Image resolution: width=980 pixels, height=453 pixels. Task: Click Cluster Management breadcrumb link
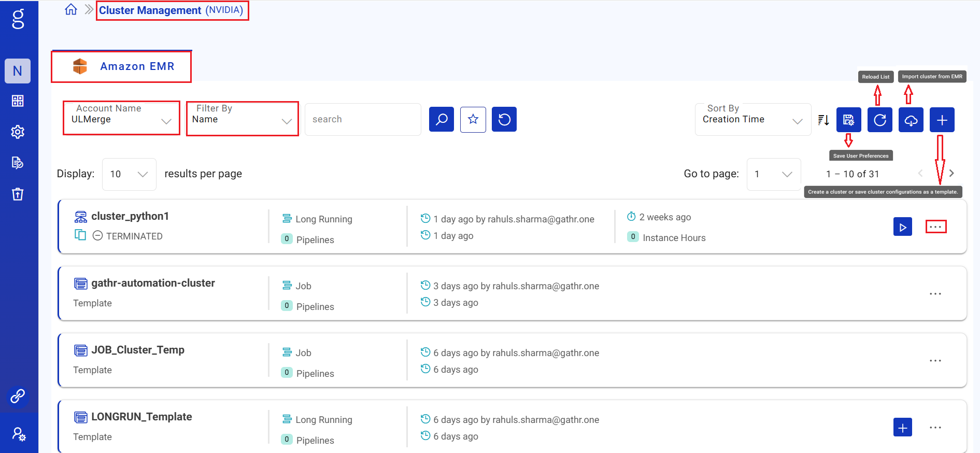[150, 10]
